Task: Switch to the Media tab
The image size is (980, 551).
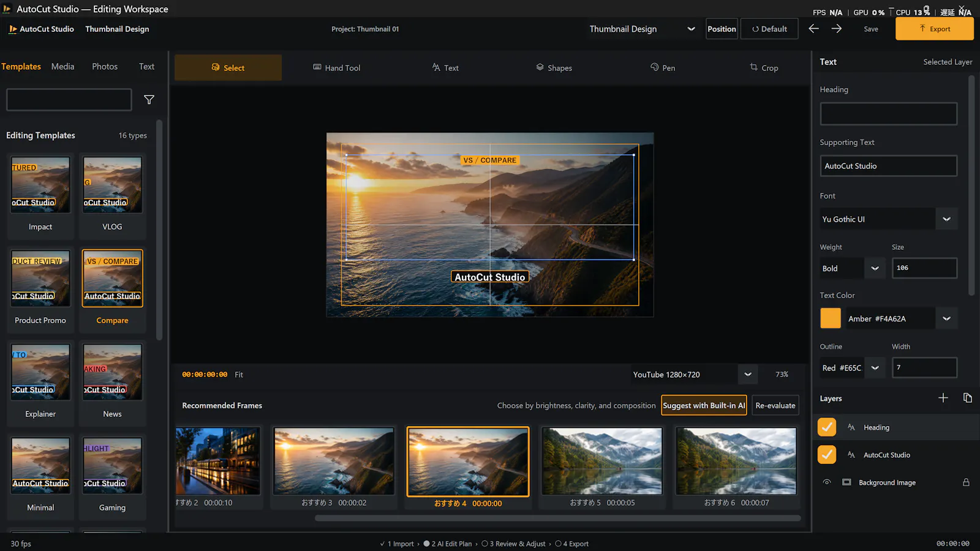Action: pos(62,66)
